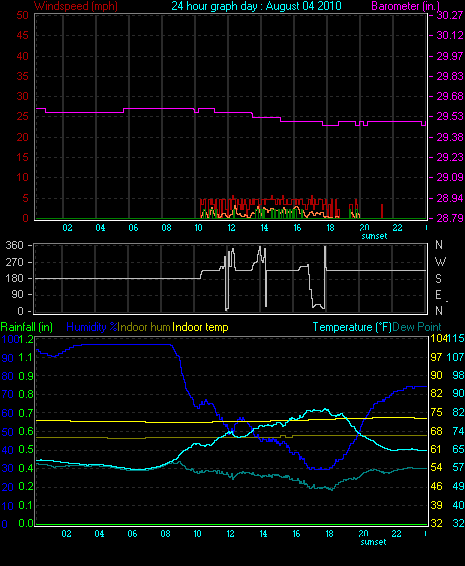Click the green "Rainfall (in)" legend label
The height and width of the screenshot is (566, 465).
(x=27, y=327)
